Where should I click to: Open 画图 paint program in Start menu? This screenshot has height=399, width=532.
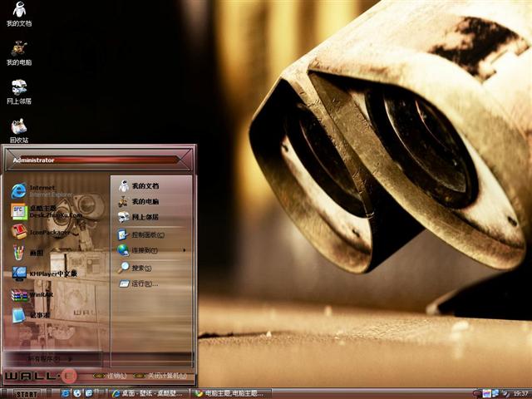click(33, 253)
